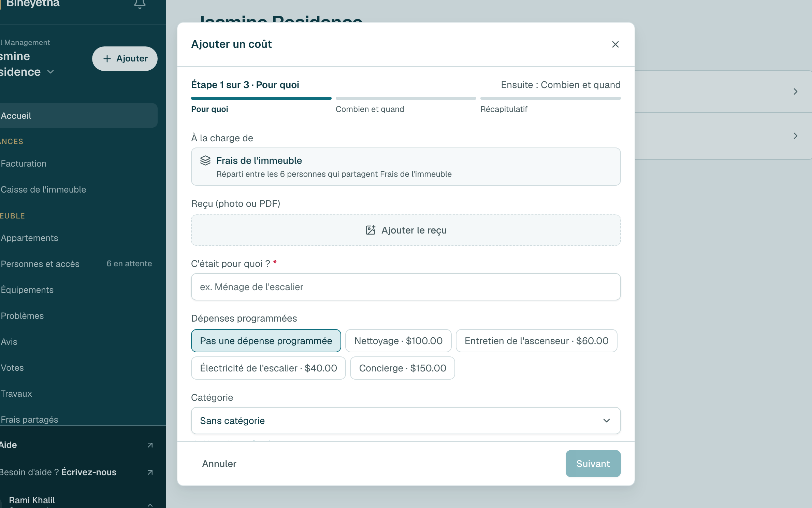The height and width of the screenshot is (508, 812).
Task: Expand the Jasmine Residence building switcher chevron
Action: [x=50, y=72]
